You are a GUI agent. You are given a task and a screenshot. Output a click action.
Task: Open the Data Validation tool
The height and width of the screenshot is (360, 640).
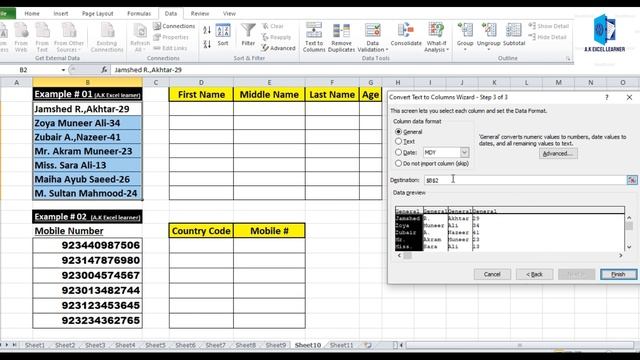click(372, 37)
